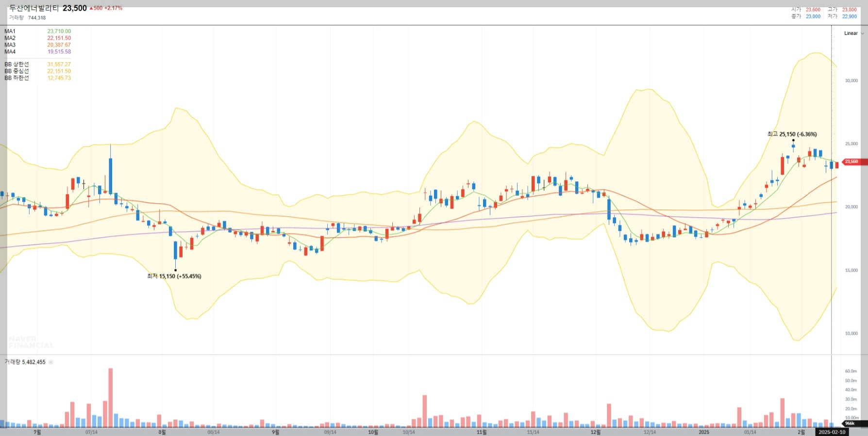Click the 8월 label on time axis

point(162,432)
